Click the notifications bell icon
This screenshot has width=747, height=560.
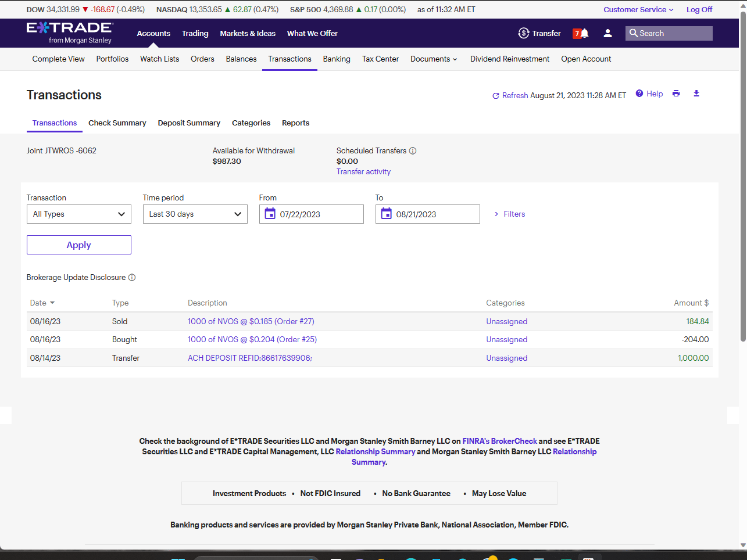coord(584,33)
